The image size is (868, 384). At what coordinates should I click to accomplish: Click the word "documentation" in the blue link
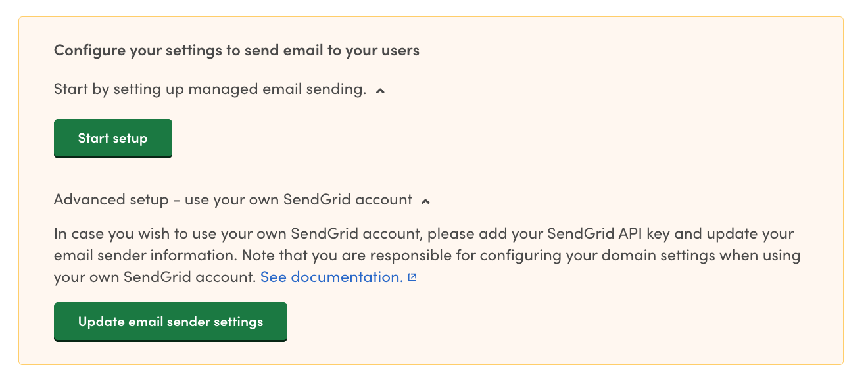347,277
